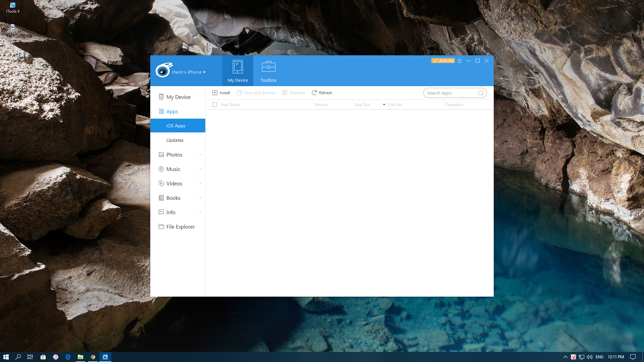Expand the Books section chevron
The height and width of the screenshot is (362, 644).
click(x=200, y=198)
